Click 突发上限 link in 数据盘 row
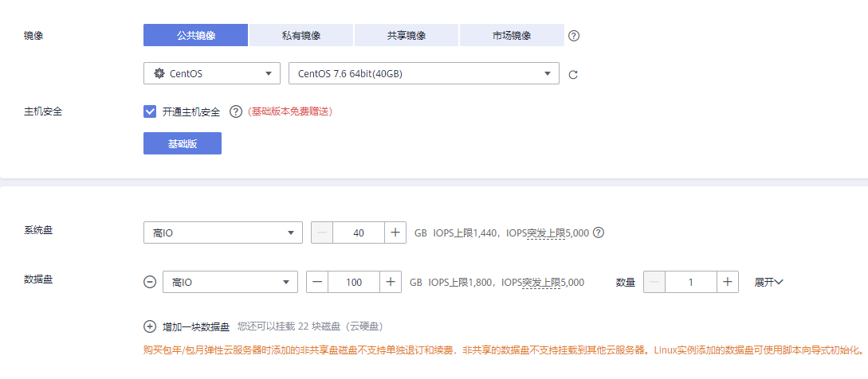Screen dimensions: 868x379 point(541,282)
